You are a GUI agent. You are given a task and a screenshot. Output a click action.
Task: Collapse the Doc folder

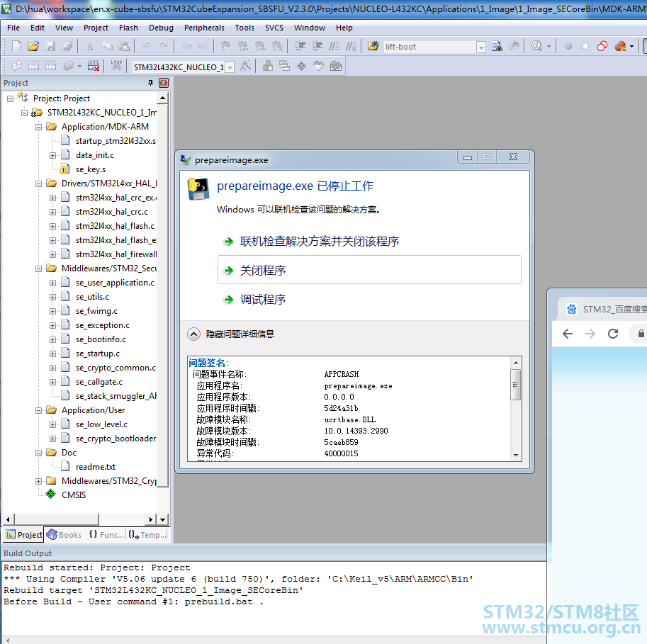(x=38, y=453)
